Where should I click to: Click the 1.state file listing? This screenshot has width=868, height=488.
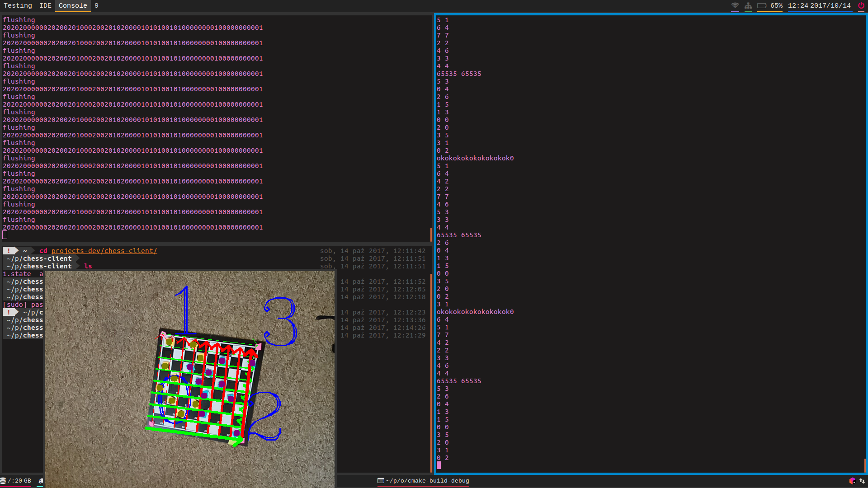pyautogui.click(x=17, y=274)
